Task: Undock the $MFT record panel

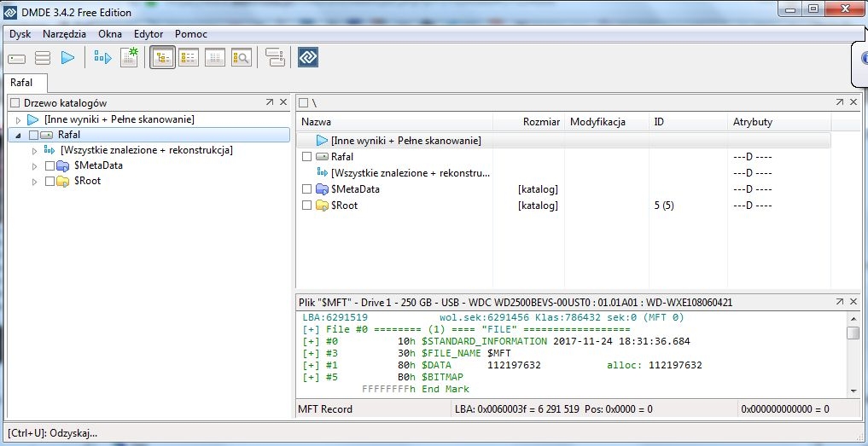Action: (x=840, y=302)
